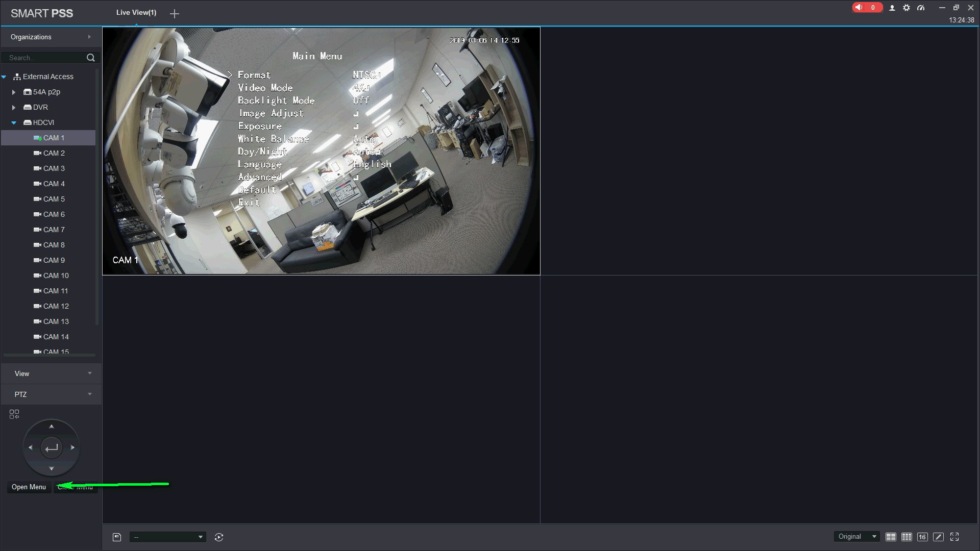The height and width of the screenshot is (551, 980).
Task: Switch to the 4-window split layout
Action: point(891,537)
